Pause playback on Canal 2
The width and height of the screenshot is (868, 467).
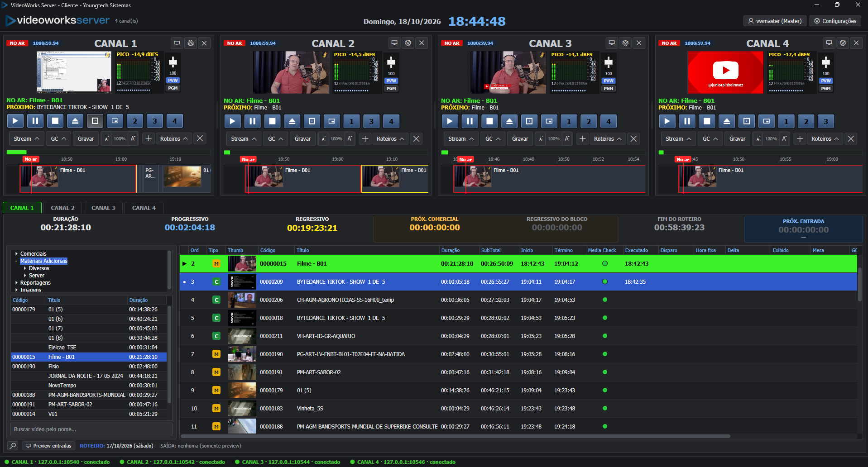(252, 121)
